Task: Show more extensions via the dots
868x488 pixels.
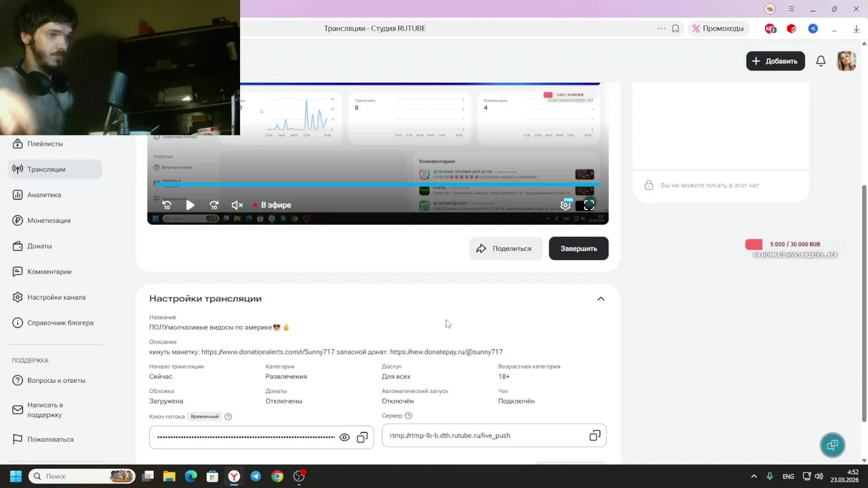Action: 835,29
